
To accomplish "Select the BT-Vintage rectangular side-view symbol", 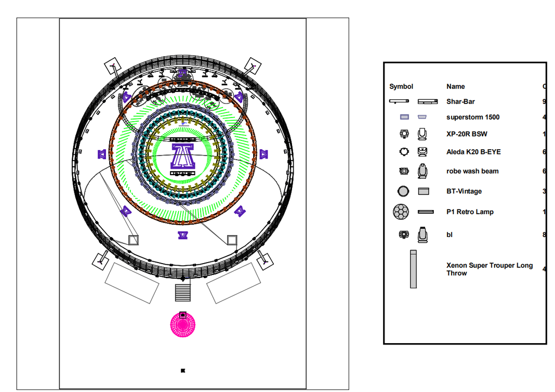I will tap(424, 191).
